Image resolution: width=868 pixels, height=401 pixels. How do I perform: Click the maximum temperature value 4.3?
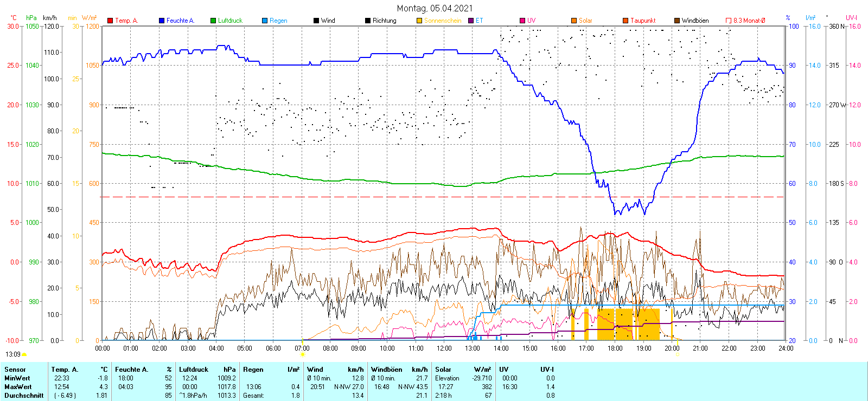(104, 387)
